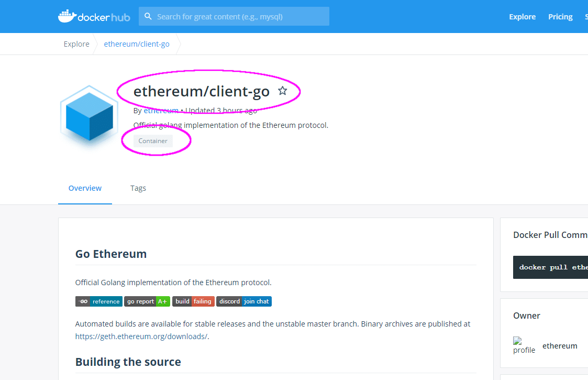Viewport: 588px width, 380px height.
Task: Switch to the Tags tab
Action: point(138,188)
